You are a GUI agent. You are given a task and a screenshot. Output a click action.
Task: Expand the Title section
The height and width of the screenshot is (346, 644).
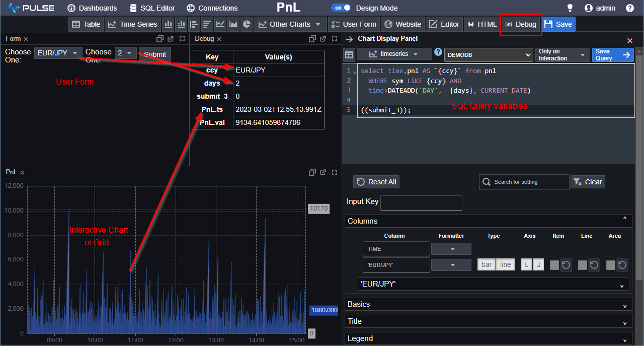pyautogui.click(x=489, y=321)
